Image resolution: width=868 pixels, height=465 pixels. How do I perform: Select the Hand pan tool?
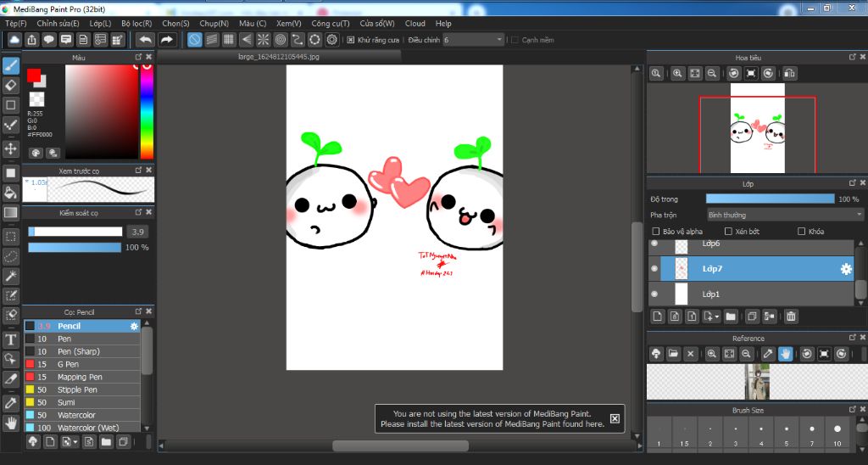coord(10,423)
